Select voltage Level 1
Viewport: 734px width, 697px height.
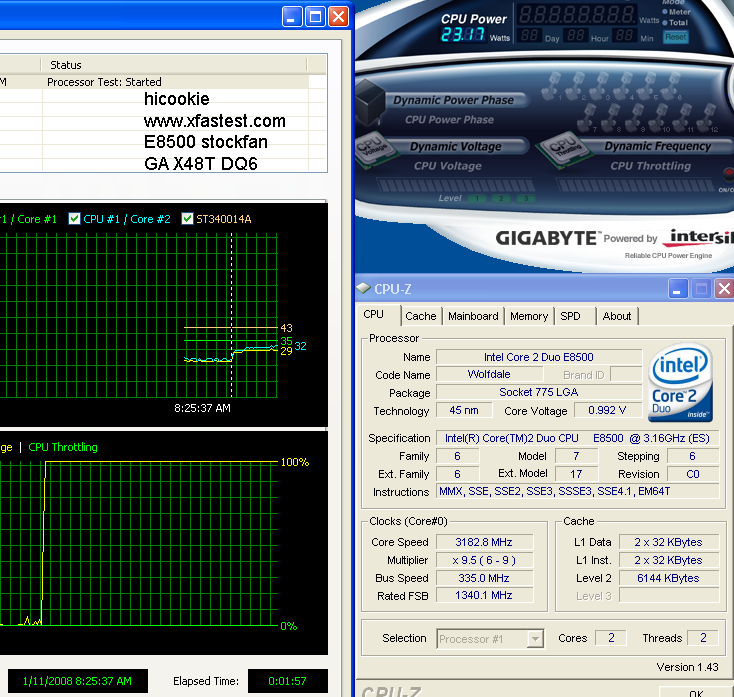click(x=477, y=198)
